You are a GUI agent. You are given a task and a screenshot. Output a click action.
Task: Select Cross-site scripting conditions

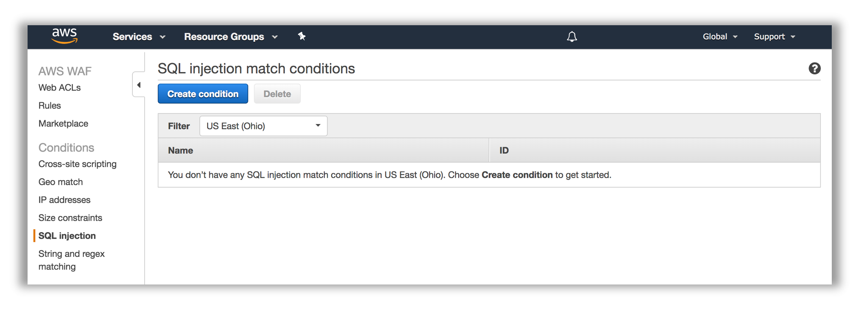[x=78, y=164]
